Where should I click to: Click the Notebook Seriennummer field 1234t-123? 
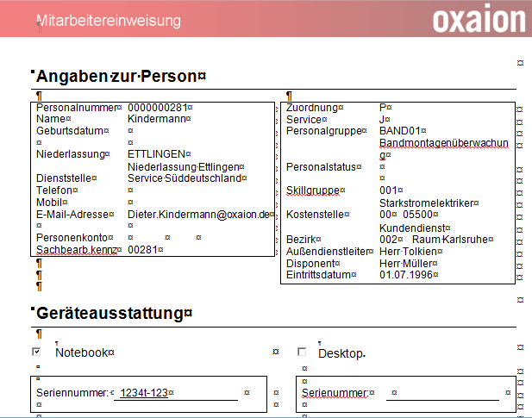click(176, 393)
